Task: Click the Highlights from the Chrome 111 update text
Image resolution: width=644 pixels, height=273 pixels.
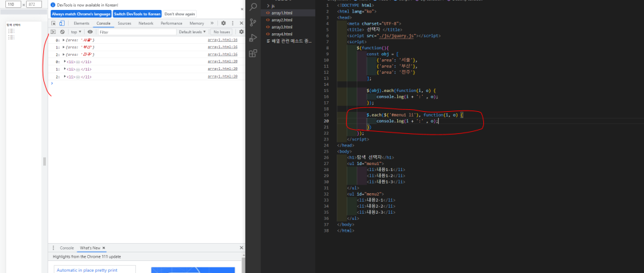Action: pos(87,256)
